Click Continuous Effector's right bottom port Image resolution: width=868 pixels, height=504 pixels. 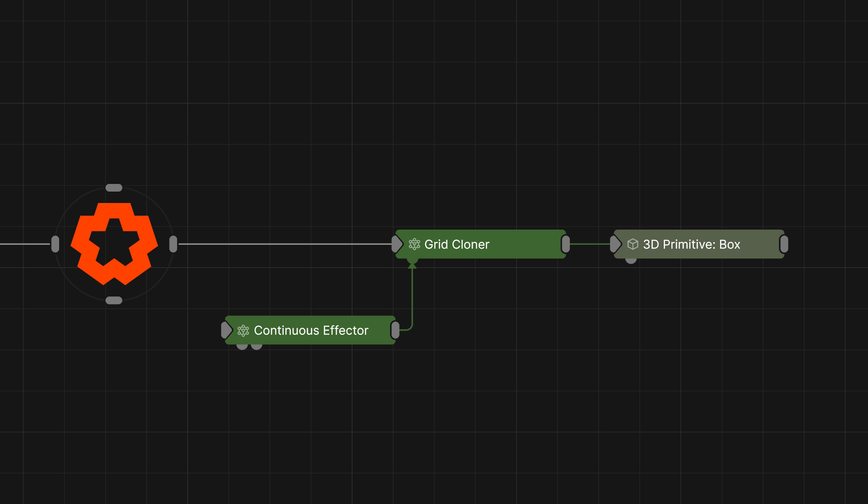257,347
